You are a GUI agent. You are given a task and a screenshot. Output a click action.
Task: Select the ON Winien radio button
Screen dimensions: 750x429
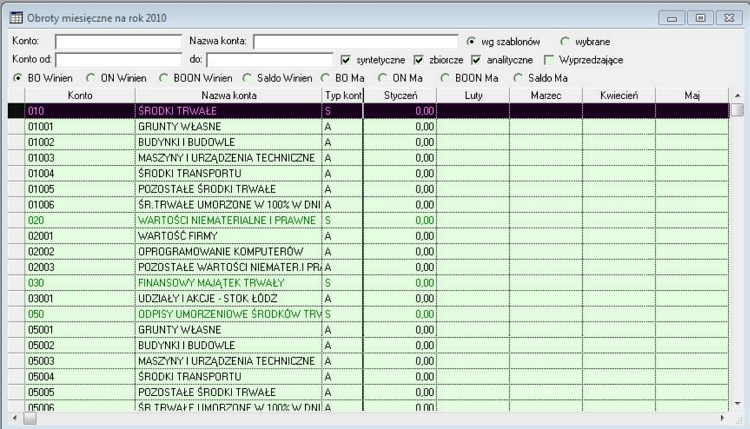click(90, 78)
